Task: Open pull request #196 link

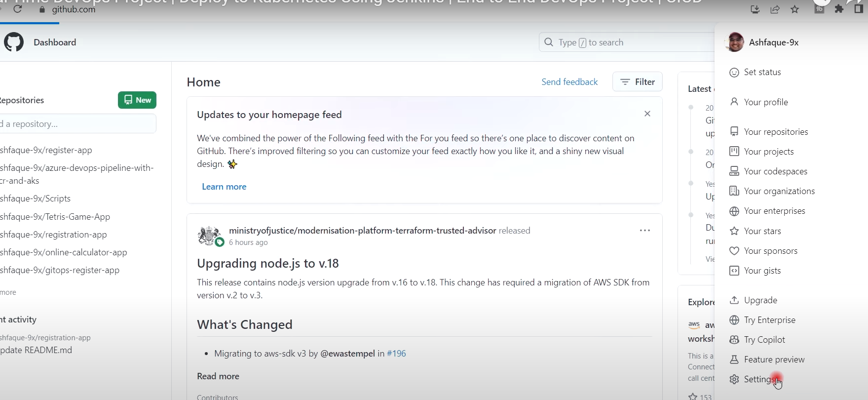Action: tap(396, 354)
